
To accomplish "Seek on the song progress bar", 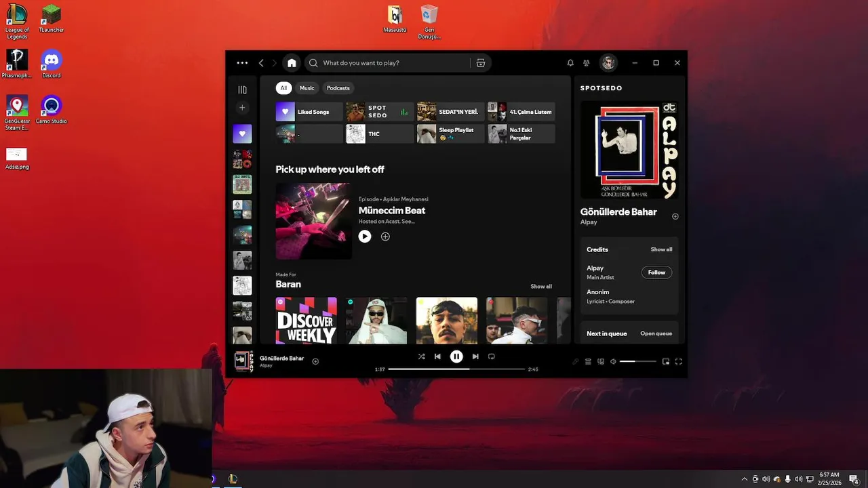I will [456, 369].
